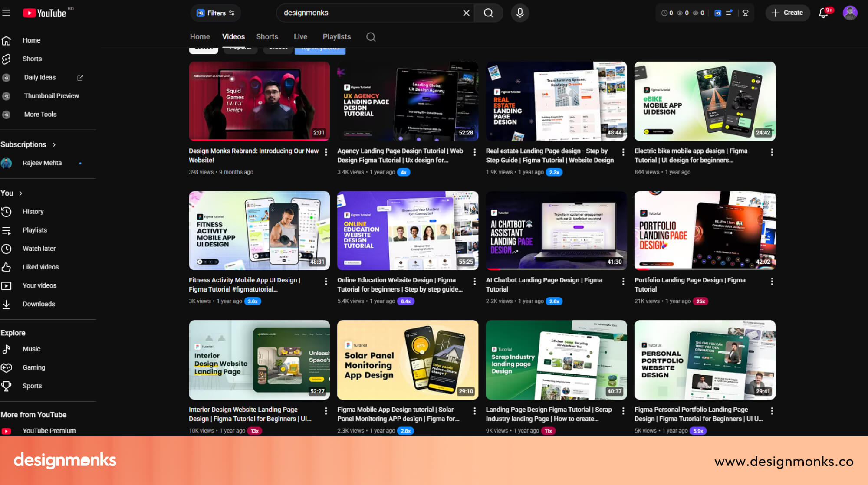This screenshot has height=485, width=868.
Task: Expand the You section chevron
Action: (x=21, y=193)
